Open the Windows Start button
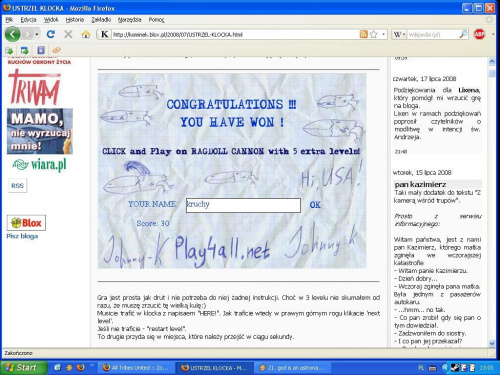 23,368
